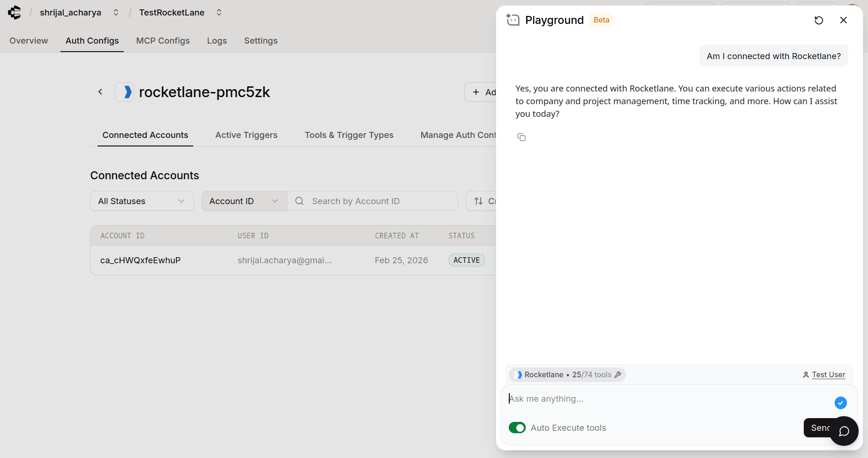Viewport: 868px width, 458px height.
Task: Click the 'Am I connected with Rocketlane?' message
Action: pyautogui.click(x=774, y=56)
